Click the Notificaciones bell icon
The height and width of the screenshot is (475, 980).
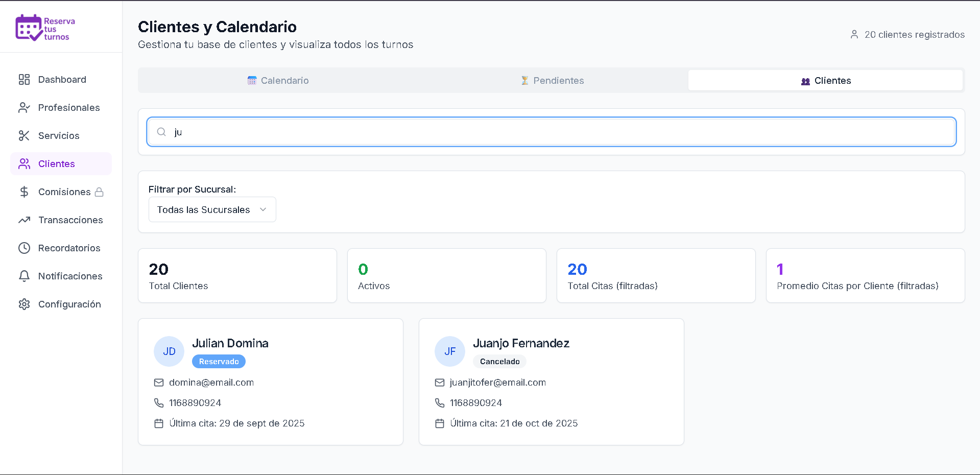24,276
